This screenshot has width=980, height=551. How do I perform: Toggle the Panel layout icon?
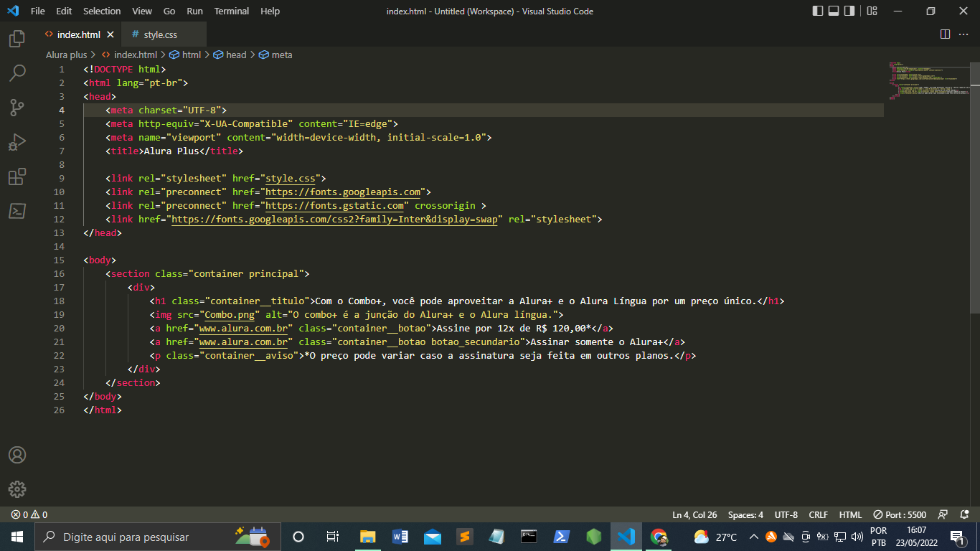(834, 11)
